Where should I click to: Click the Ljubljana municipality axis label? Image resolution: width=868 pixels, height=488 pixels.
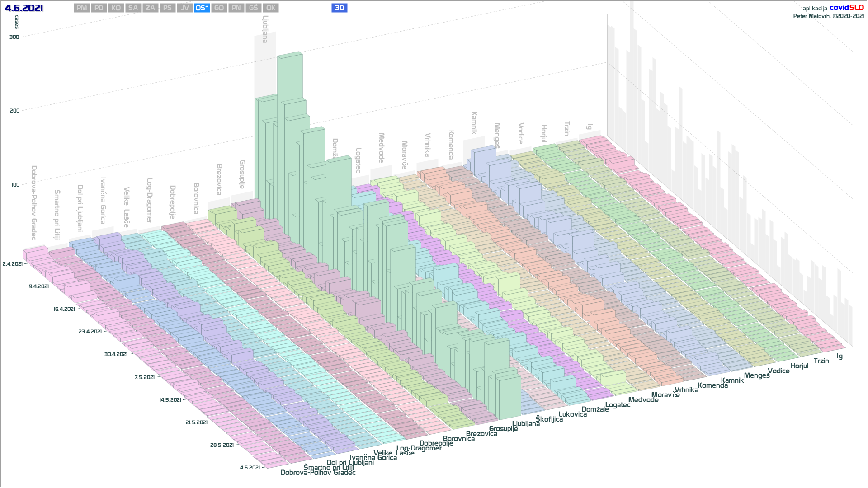coord(526,424)
